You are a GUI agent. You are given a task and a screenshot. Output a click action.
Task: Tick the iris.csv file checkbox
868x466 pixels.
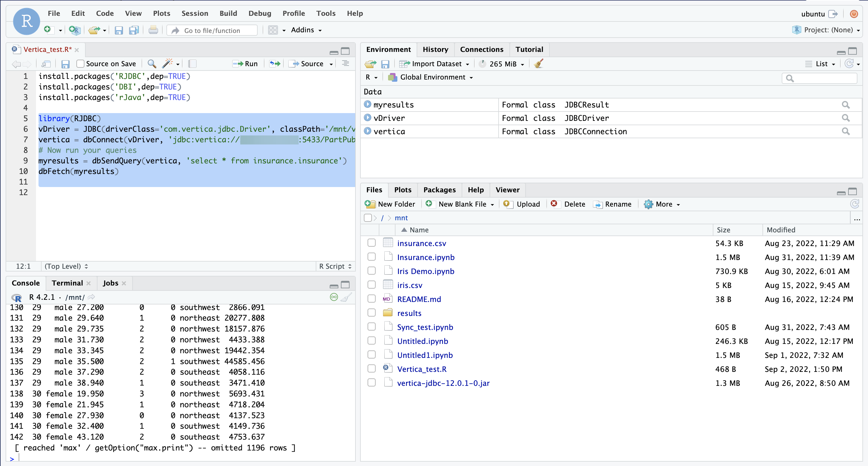[x=371, y=285]
